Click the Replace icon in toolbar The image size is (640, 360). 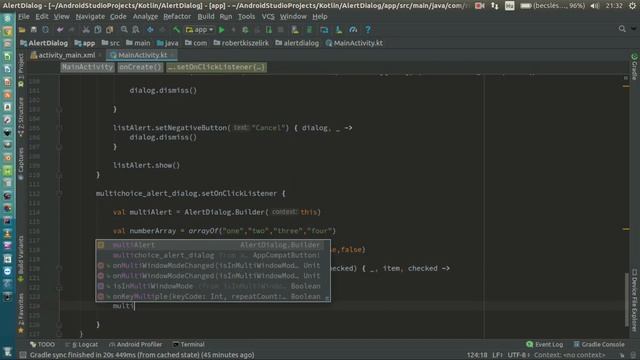(x=136, y=30)
